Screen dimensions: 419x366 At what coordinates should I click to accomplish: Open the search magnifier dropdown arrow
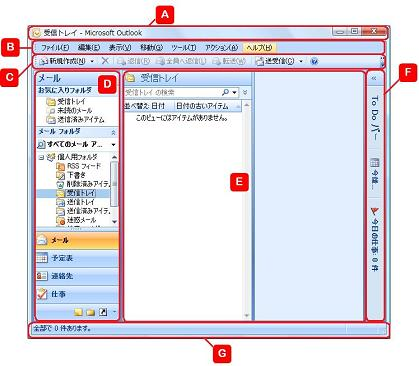point(235,92)
